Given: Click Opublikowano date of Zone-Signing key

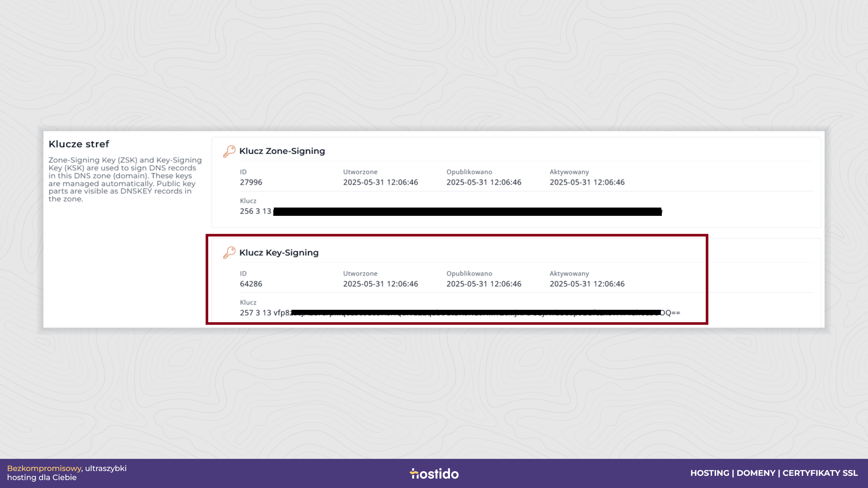Looking at the screenshot, I should (x=484, y=182).
